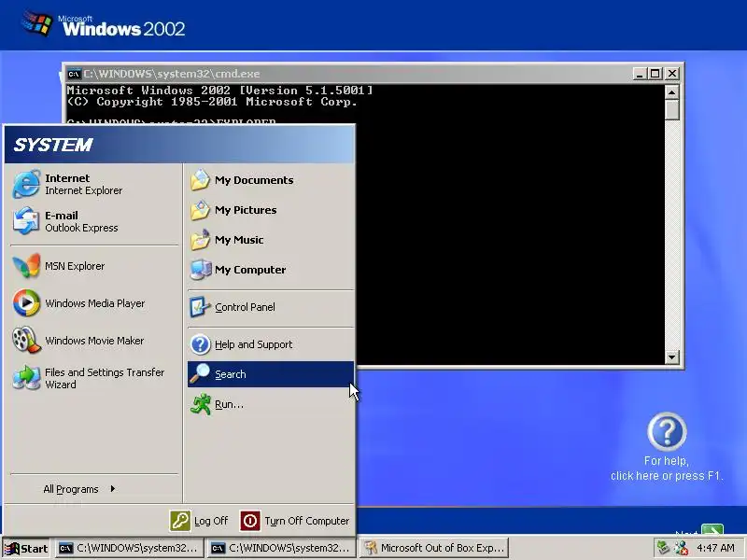Click the 4:47 AM clock
The width and height of the screenshot is (747, 560).
[715, 548]
